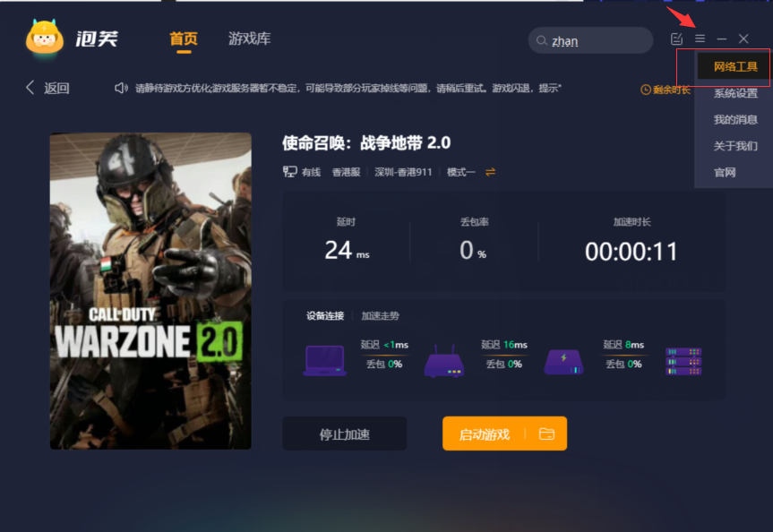Viewport: 773px width, 532px height.
Task: Click the scrolling notice text
Action: click(348, 89)
